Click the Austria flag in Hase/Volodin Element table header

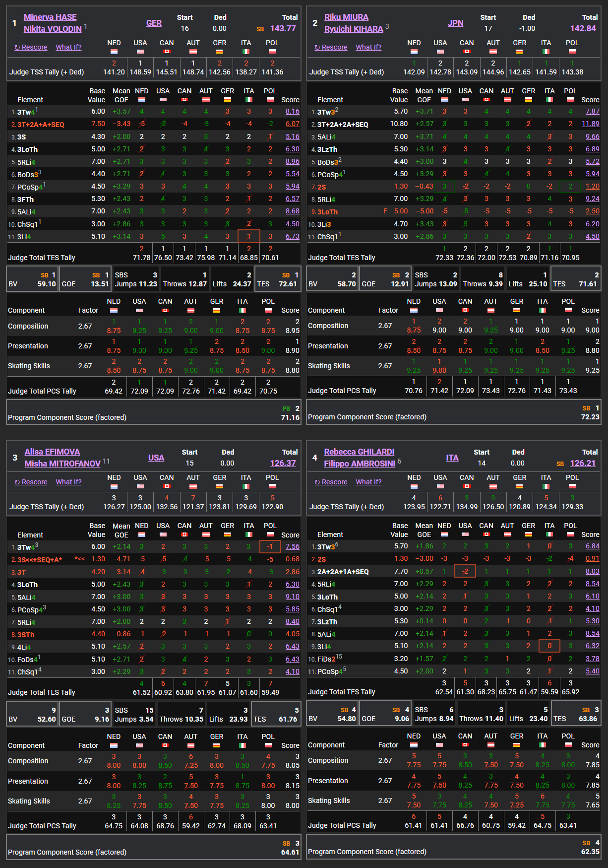point(206,99)
